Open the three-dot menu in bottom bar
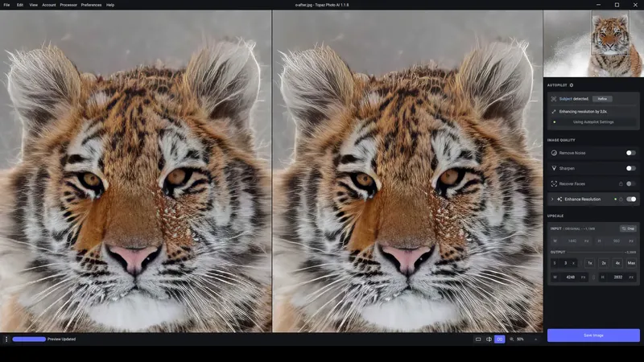The image size is (644, 362). pos(6,339)
